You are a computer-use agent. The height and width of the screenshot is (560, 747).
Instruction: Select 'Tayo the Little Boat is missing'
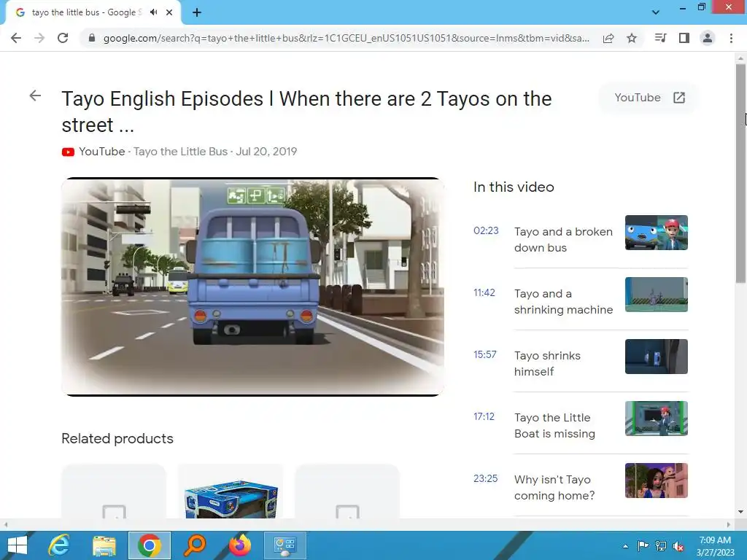pyautogui.click(x=554, y=425)
